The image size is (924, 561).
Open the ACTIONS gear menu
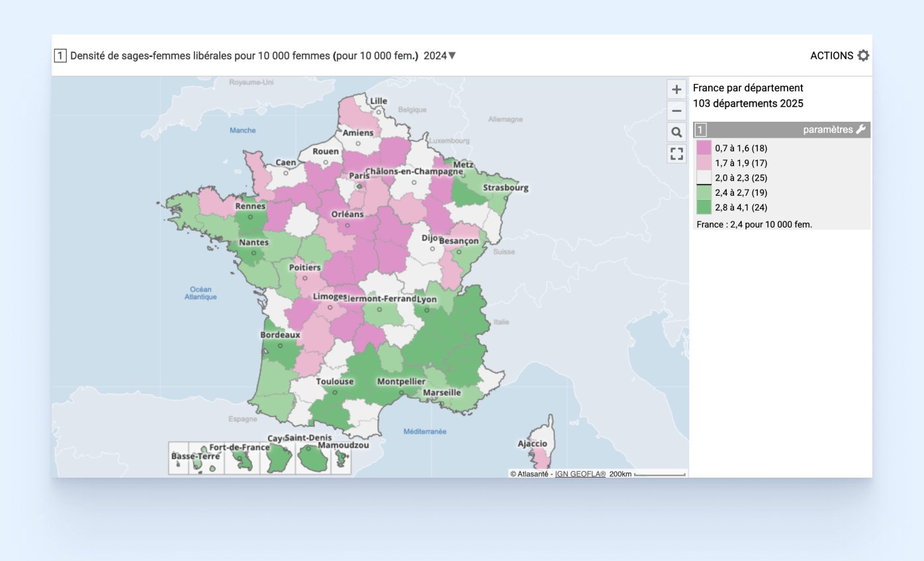(x=839, y=56)
